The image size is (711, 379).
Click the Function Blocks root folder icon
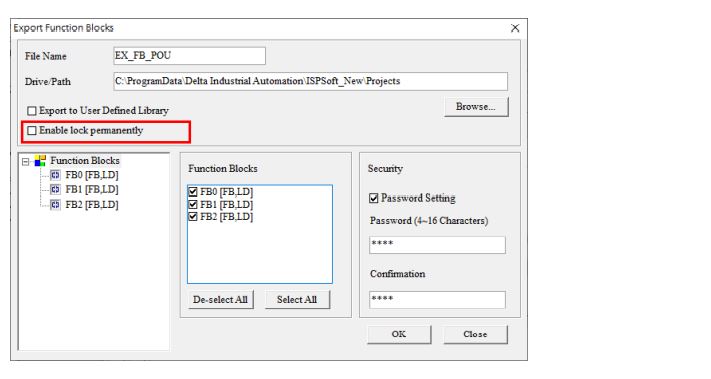click(40, 160)
